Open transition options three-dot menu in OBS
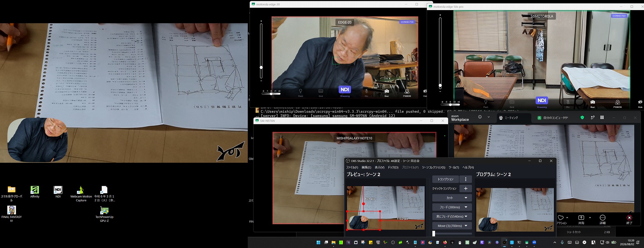This screenshot has height=248, width=644. (466, 179)
